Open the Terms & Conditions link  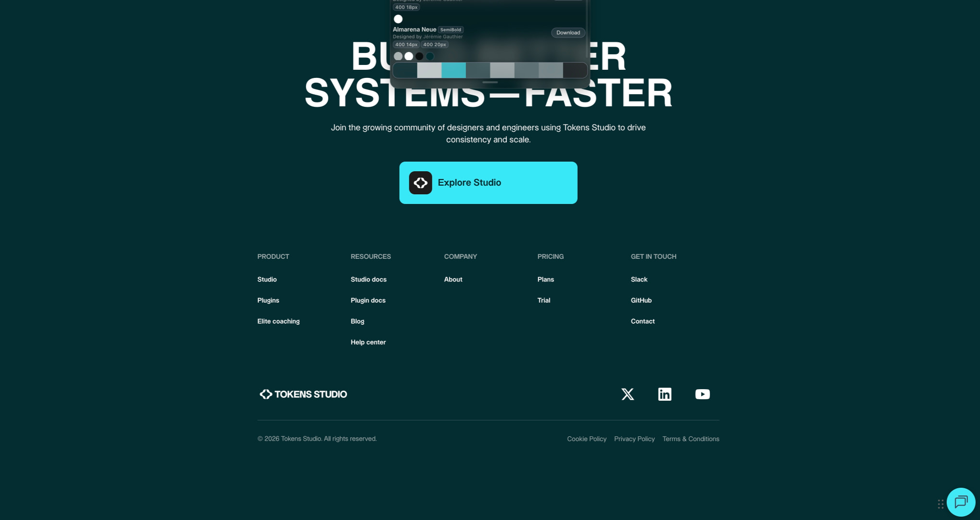[x=691, y=439]
